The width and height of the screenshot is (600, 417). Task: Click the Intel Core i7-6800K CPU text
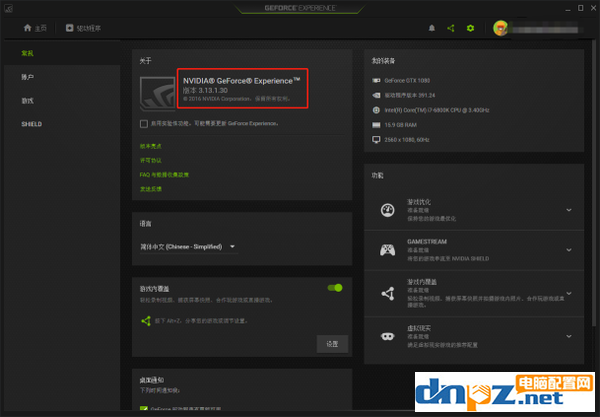tap(437, 110)
